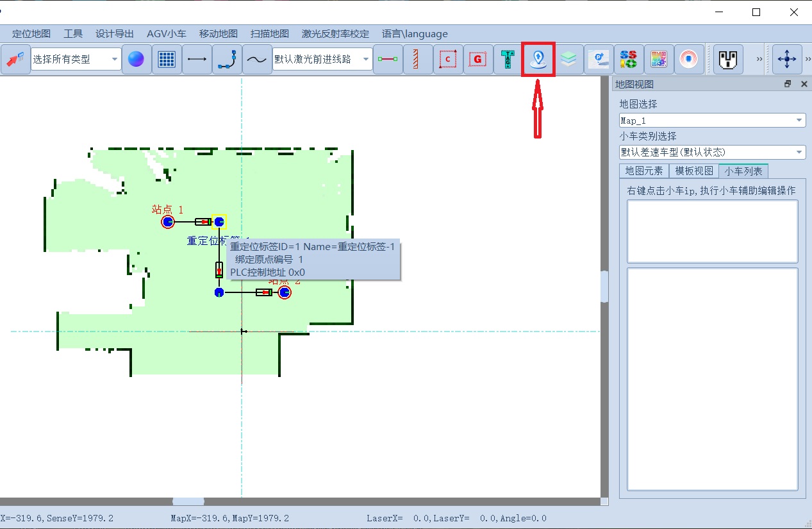Minimize the application window

coord(719,12)
